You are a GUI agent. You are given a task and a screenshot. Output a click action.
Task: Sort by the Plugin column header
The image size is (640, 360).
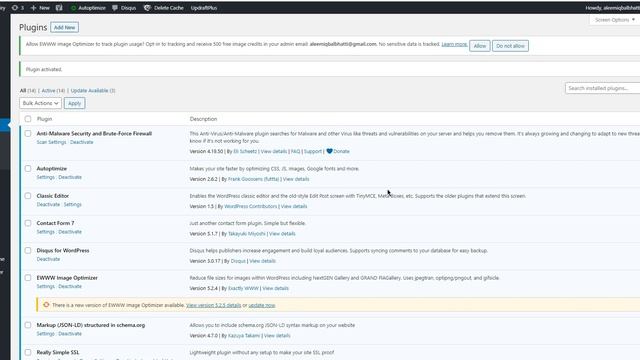(x=44, y=119)
